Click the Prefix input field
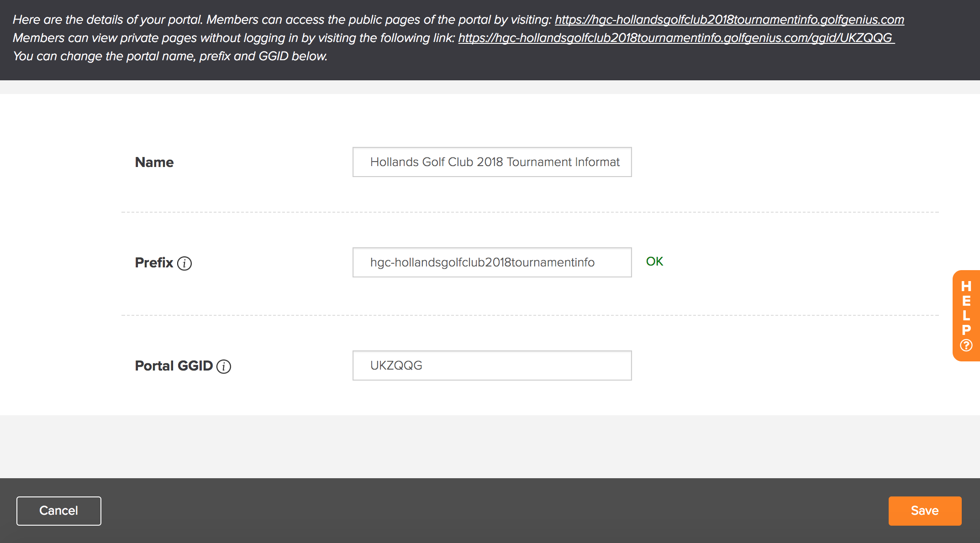The image size is (980, 543). tap(492, 262)
